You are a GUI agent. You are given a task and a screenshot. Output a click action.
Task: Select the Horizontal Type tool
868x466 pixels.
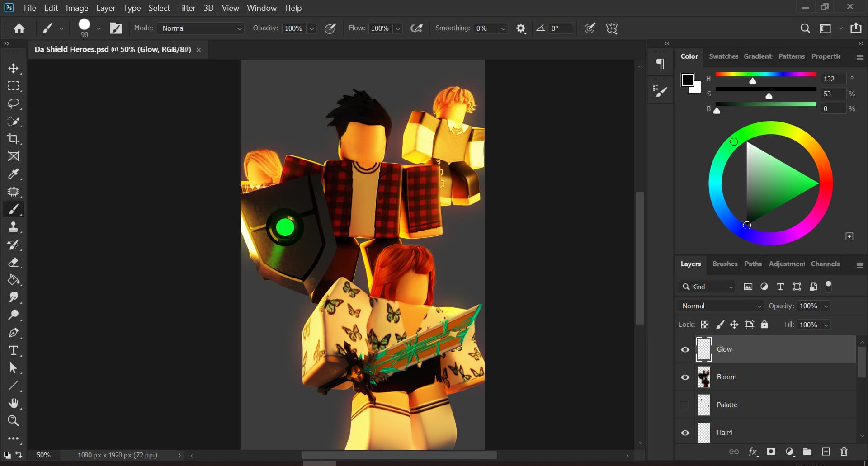click(x=14, y=351)
